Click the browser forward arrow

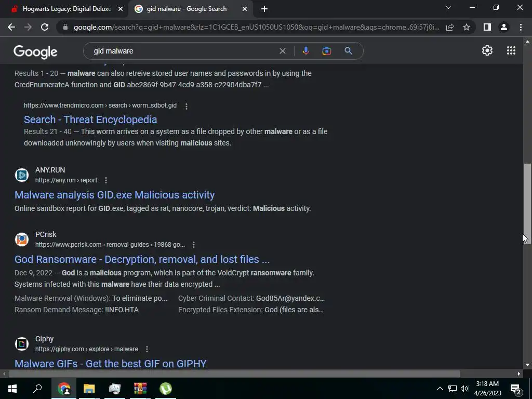(x=28, y=27)
